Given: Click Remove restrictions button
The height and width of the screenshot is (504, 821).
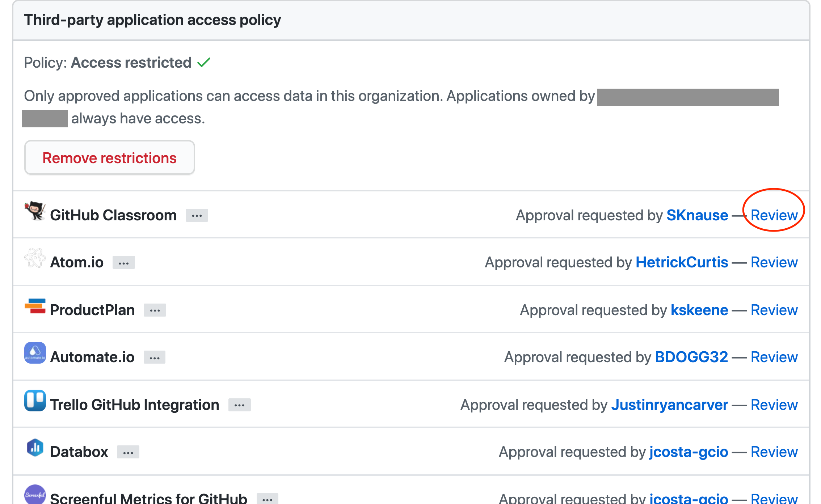Looking at the screenshot, I should pos(110,157).
